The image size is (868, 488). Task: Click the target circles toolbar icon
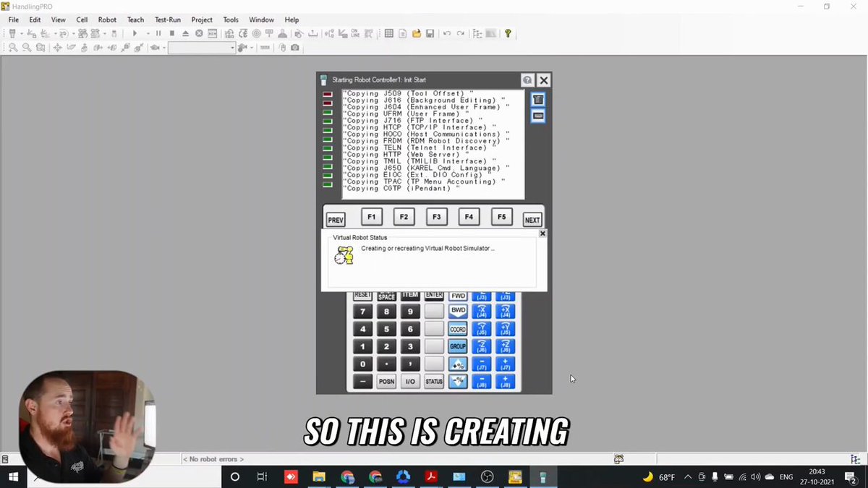[256, 33]
